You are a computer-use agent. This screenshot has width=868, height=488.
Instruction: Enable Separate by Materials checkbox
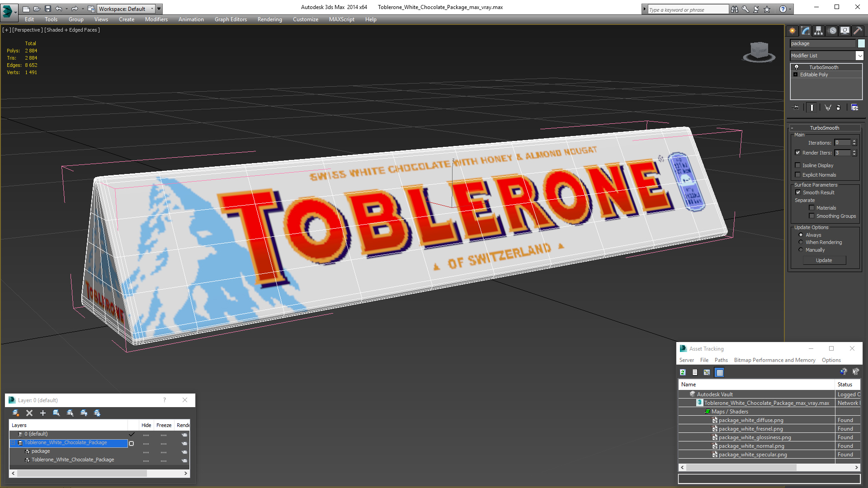(812, 208)
